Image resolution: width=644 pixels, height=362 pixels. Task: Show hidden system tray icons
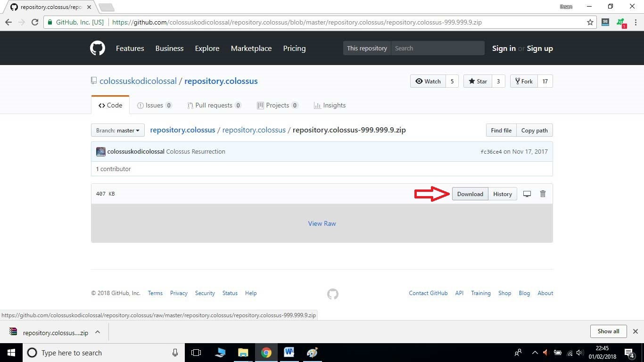pyautogui.click(x=535, y=353)
